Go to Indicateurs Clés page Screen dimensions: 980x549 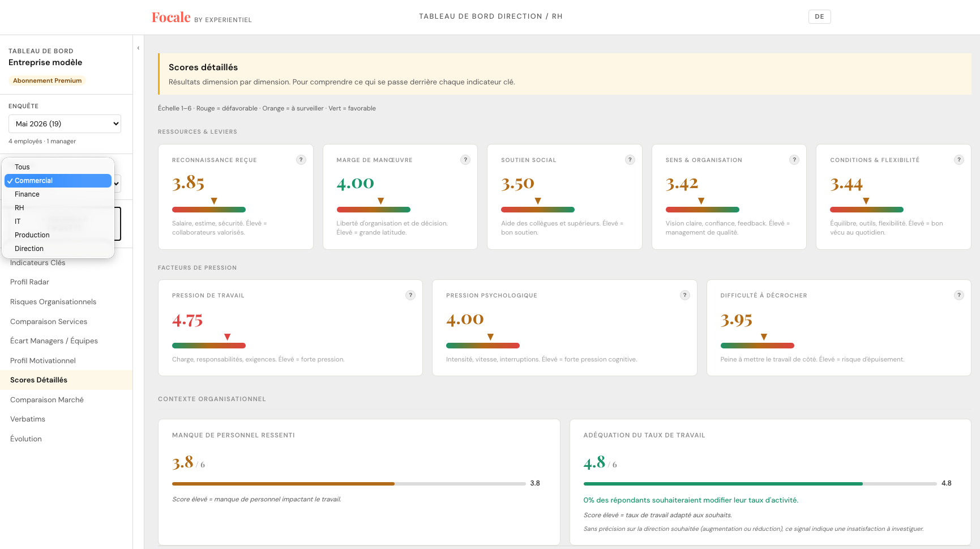click(x=66, y=262)
